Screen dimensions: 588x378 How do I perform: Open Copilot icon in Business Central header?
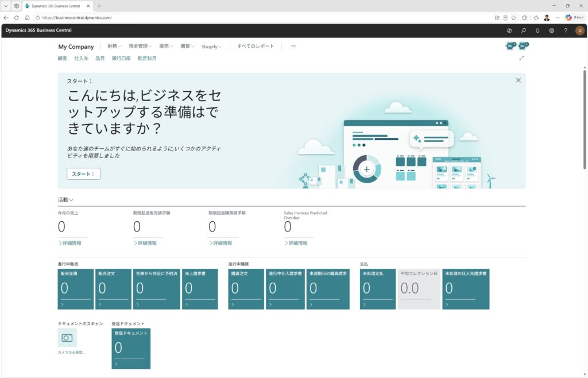509,31
